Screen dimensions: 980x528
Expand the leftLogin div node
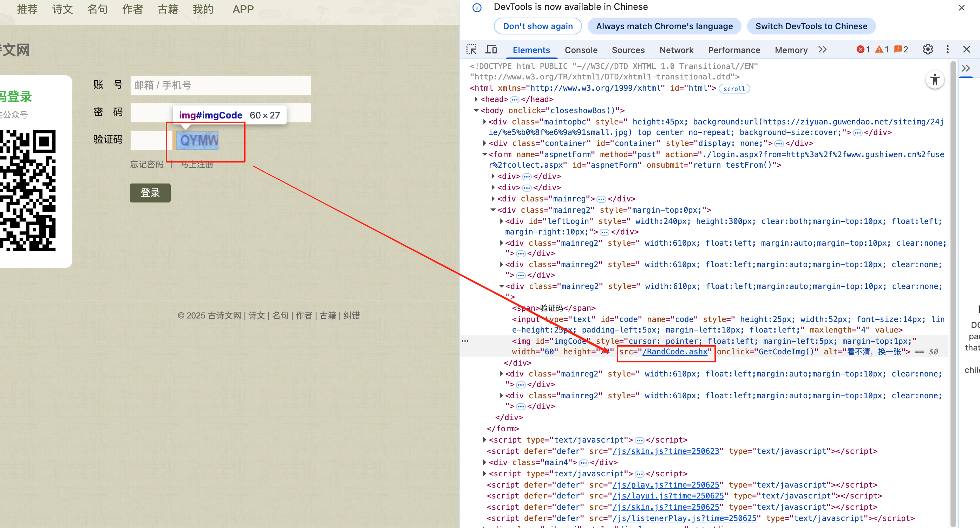[501, 221]
